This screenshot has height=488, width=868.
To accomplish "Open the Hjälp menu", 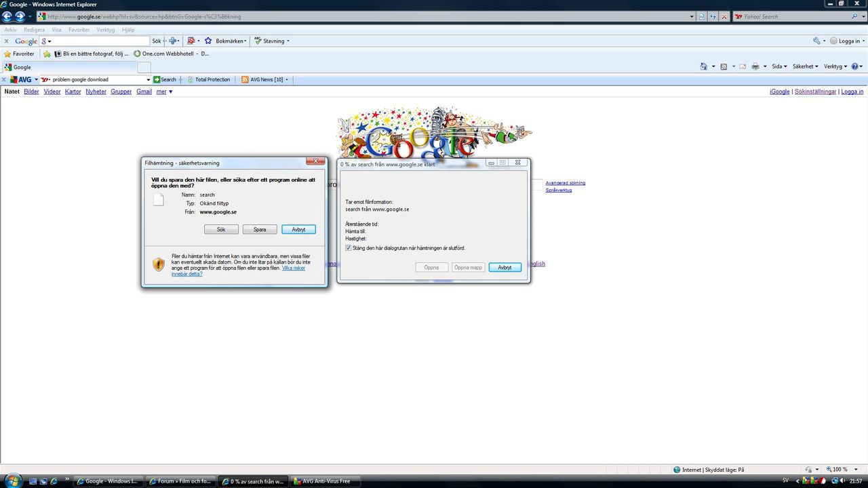I will pos(128,30).
